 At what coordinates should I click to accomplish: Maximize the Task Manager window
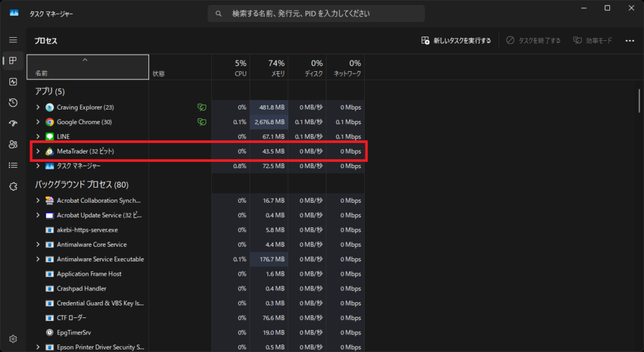[607, 8]
